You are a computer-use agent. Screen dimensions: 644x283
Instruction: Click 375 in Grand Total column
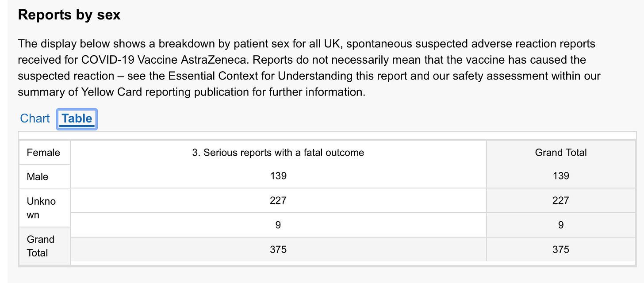pos(561,249)
